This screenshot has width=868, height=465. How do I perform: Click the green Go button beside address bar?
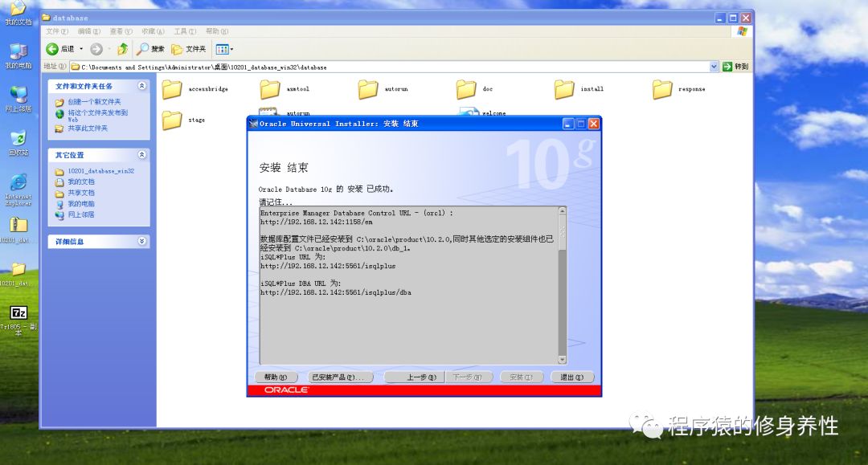[735, 67]
